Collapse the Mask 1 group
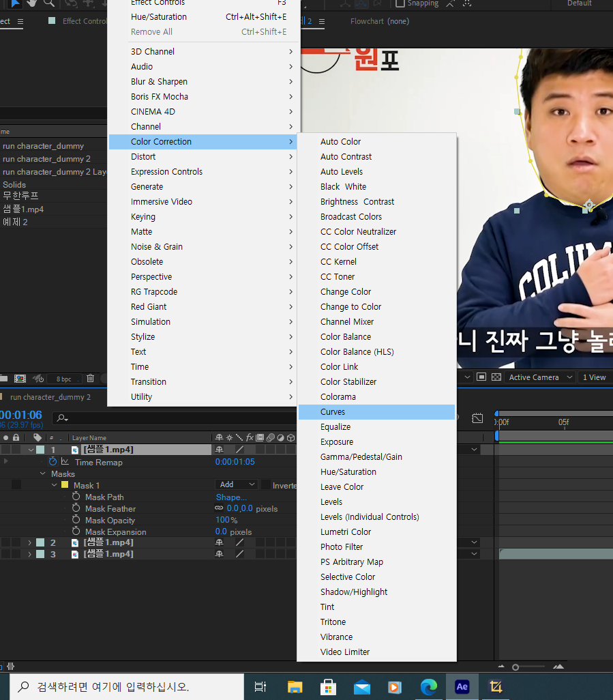The width and height of the screenshot is (613, 700). tap(54, 485)
